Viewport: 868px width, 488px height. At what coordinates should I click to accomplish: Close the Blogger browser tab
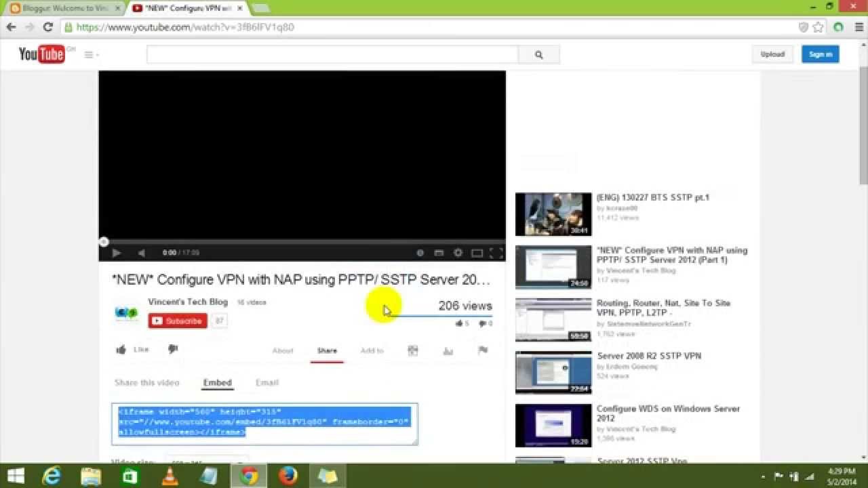pyautogui.click(x=117, y=8)
